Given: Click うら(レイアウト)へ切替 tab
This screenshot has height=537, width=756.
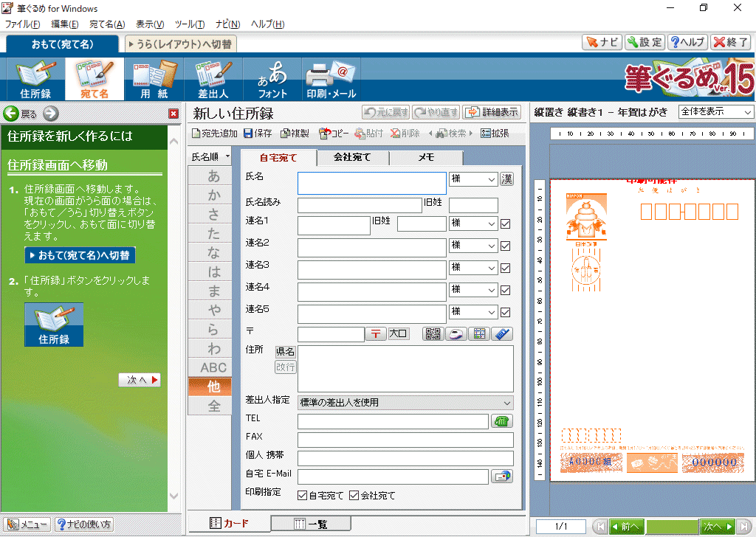Looking at the screenshot, I should point(181,44).
